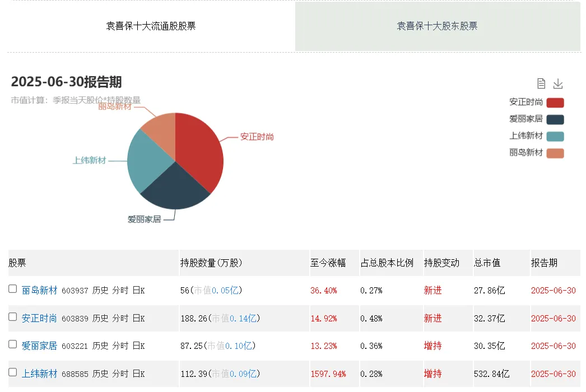
Task: Click 27.86亿 total market value
Action: (x=489, y=290)
